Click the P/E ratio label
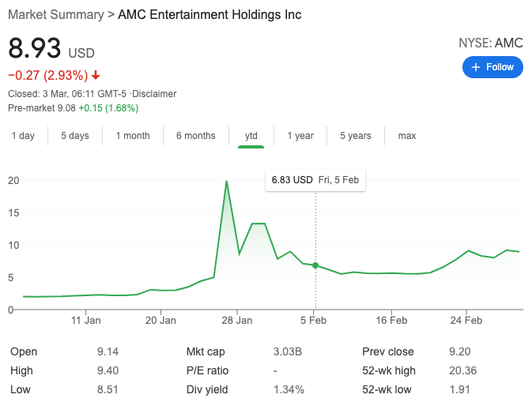532x402 pixels. [207, 370]
